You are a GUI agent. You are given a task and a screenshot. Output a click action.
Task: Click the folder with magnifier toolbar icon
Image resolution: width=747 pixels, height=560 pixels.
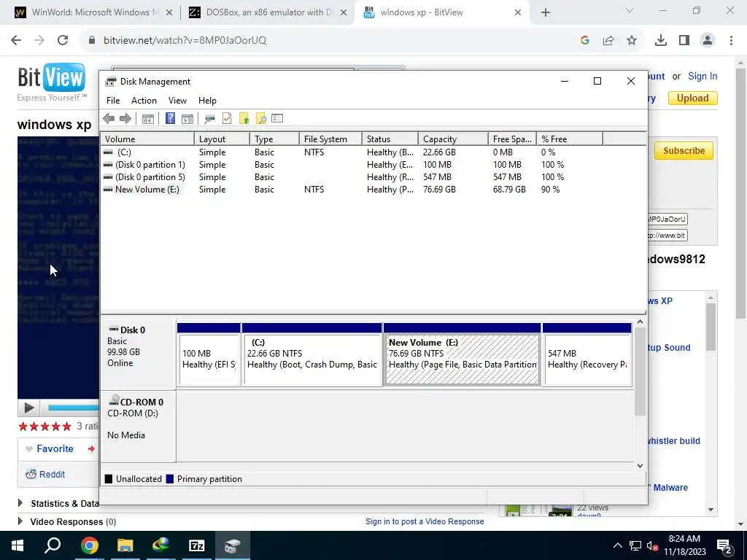(x=260, y=119)
